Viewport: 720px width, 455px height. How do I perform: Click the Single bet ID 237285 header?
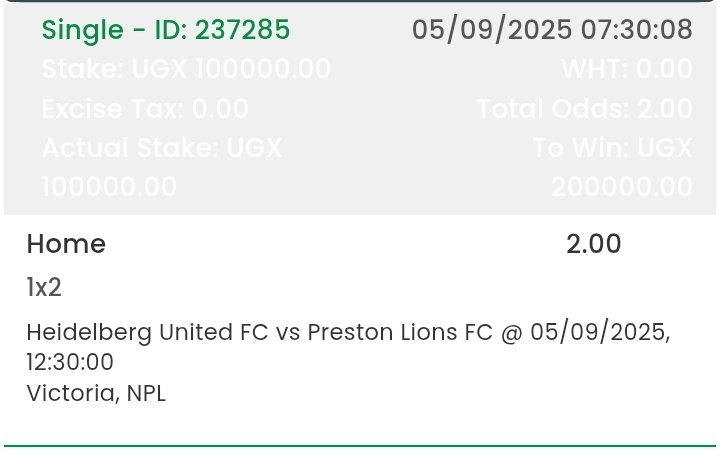tap(166, 30)
